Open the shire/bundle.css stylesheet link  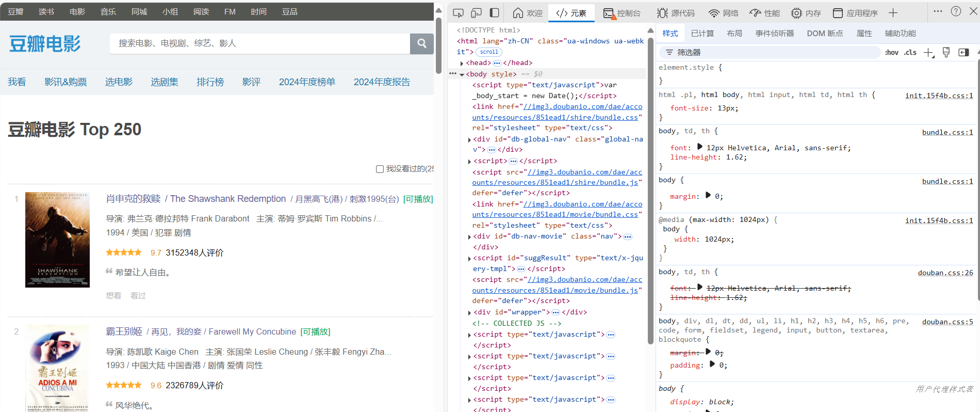557,112
